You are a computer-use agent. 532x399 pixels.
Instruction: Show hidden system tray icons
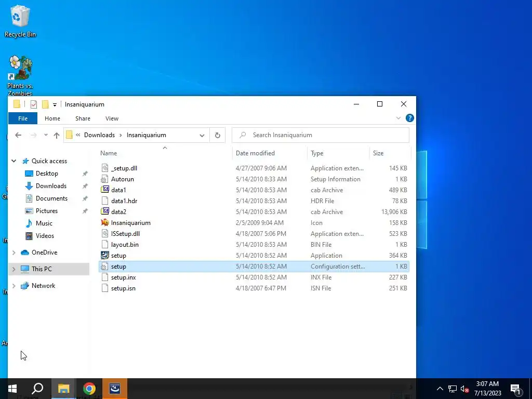[440, 389]
